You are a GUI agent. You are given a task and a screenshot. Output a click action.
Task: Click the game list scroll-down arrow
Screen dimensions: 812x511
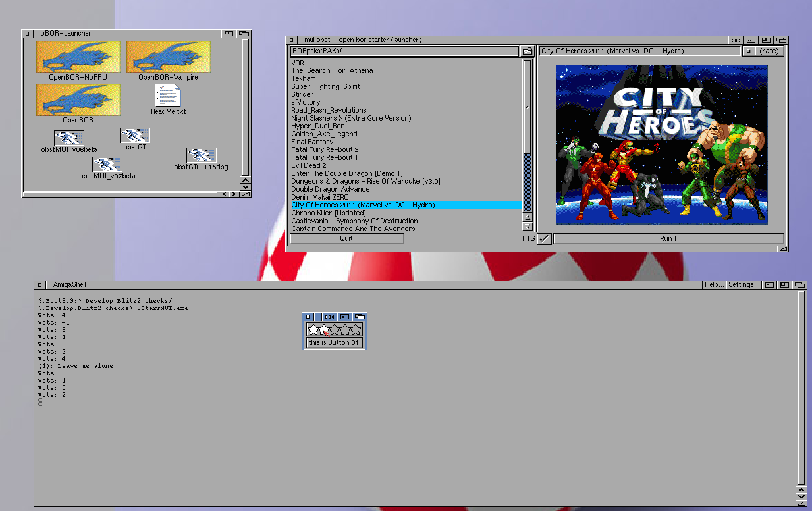click(x=528, y=227)
